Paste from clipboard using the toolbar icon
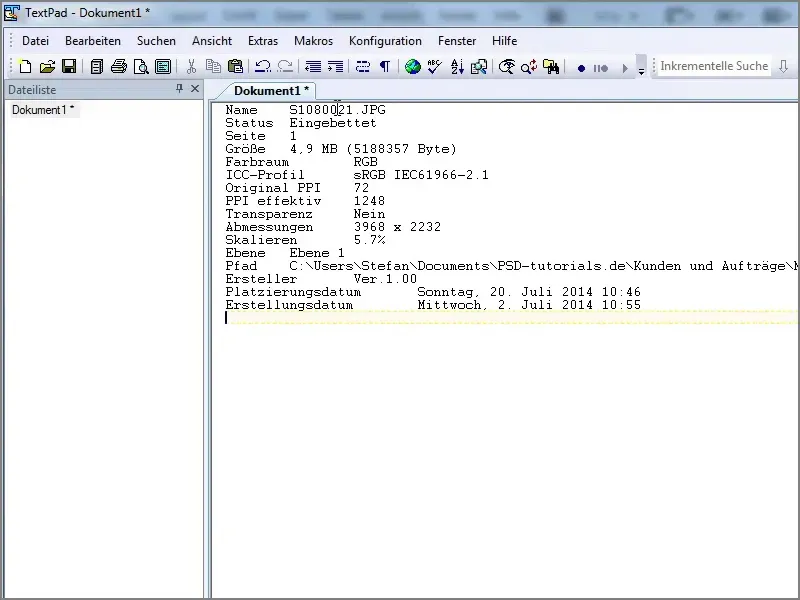This screenshot has height=600, width=800. pyautogui.click(x=235, y=67)
